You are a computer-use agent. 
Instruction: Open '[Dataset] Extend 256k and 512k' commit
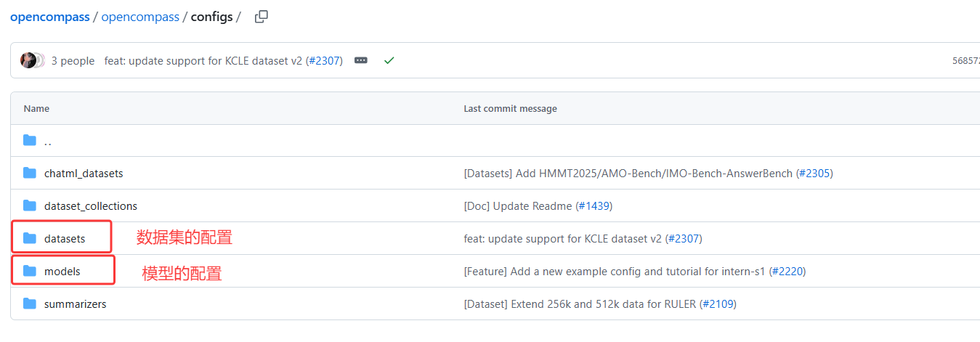(x=580, y=304)
